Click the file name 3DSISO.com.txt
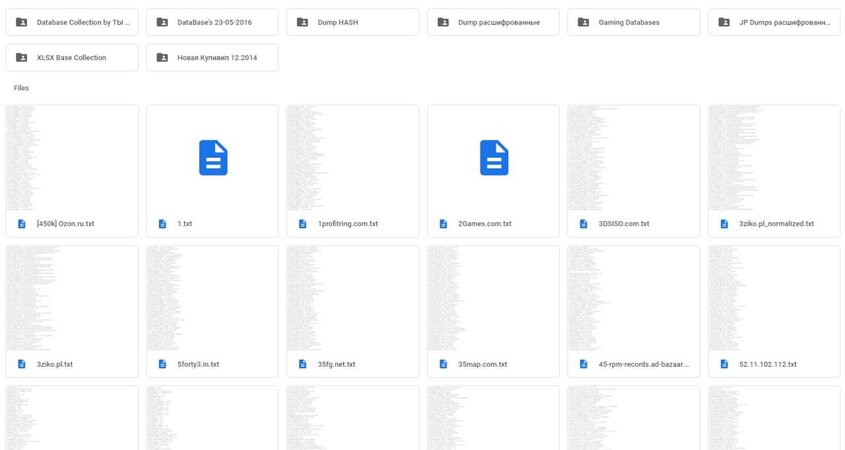The width and height of the screenshot is (845, 450). click(x=624, y=224)
